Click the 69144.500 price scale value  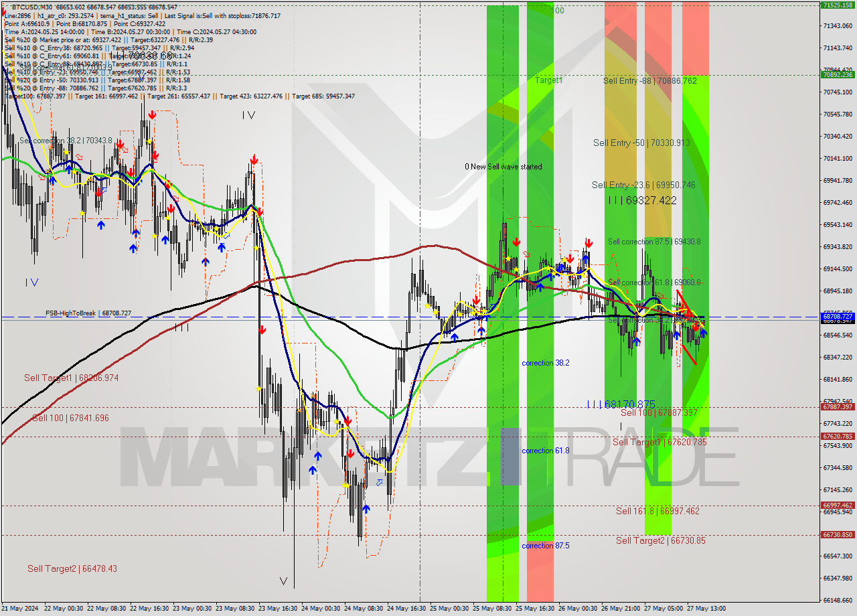click(x=837, y=268)
